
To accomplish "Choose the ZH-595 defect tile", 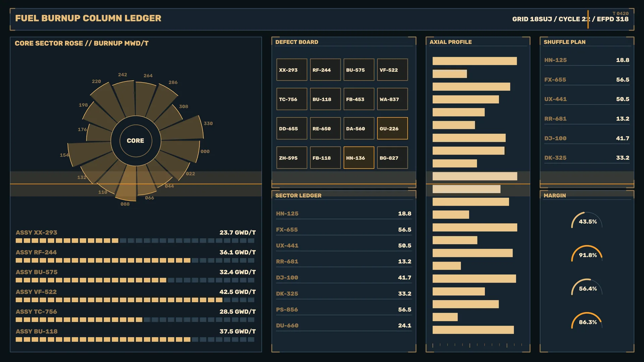I will pos(291,158).
